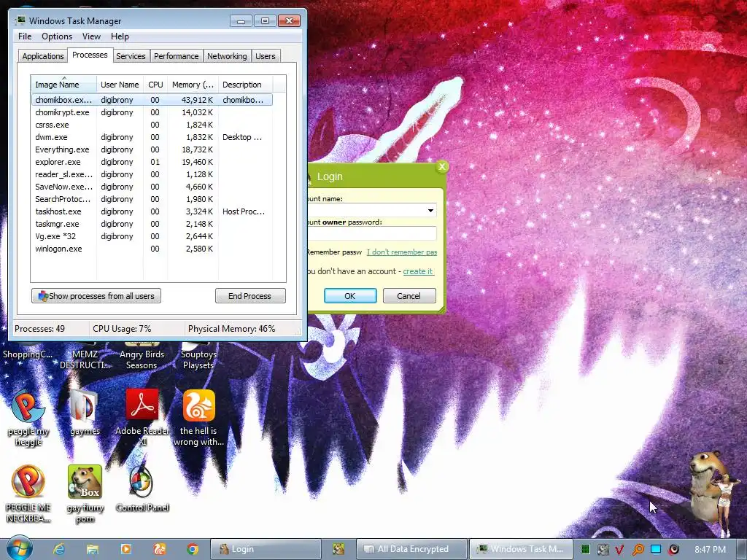Switch to the Users tab
This screenshot has width=747, height=560.
point(265,56)
